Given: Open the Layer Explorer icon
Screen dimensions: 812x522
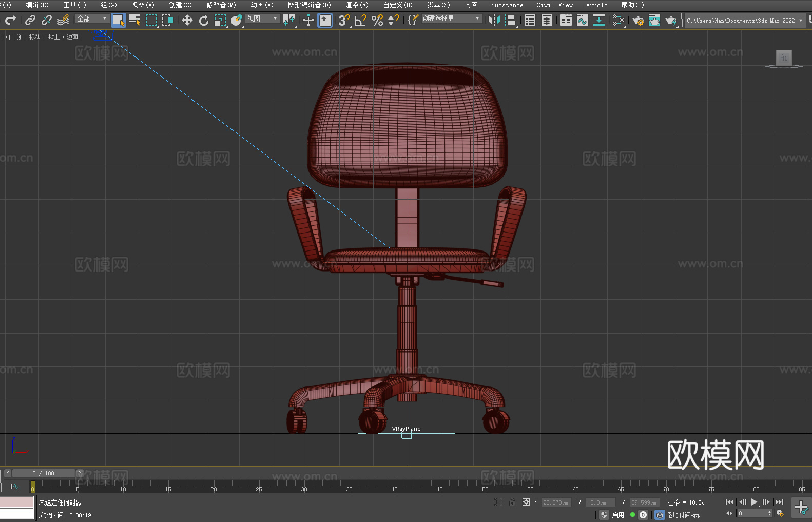Looking at the screenshot, I should tap(547, 20).
